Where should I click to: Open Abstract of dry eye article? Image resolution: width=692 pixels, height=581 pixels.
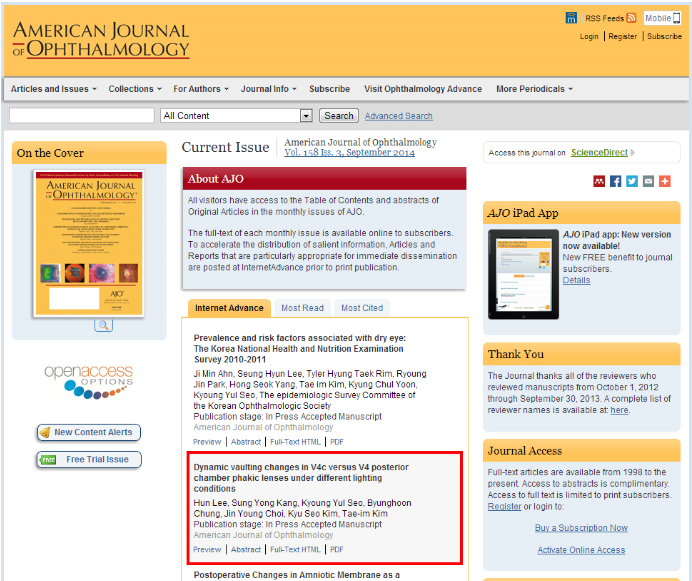pyautogui.click(x=246, y=442)
